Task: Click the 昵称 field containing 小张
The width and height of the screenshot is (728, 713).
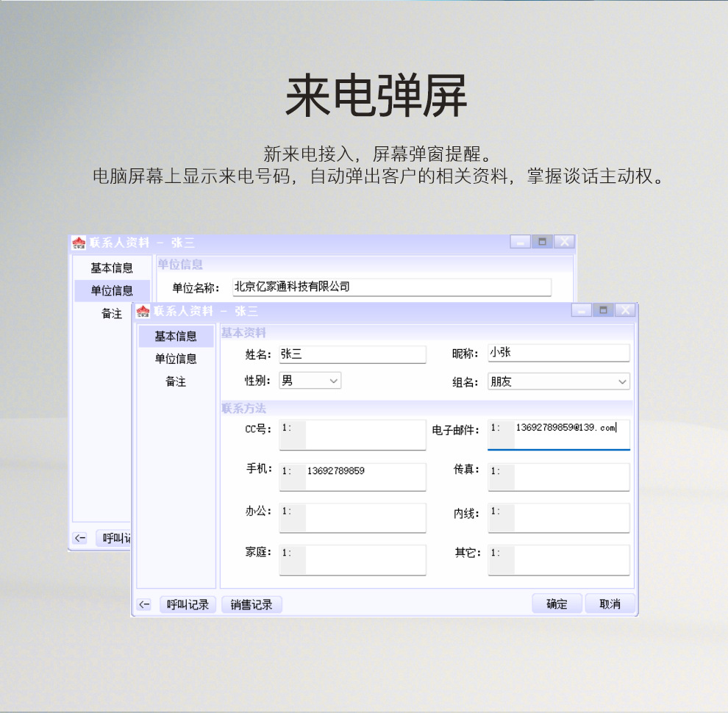Action: (559, 353)
